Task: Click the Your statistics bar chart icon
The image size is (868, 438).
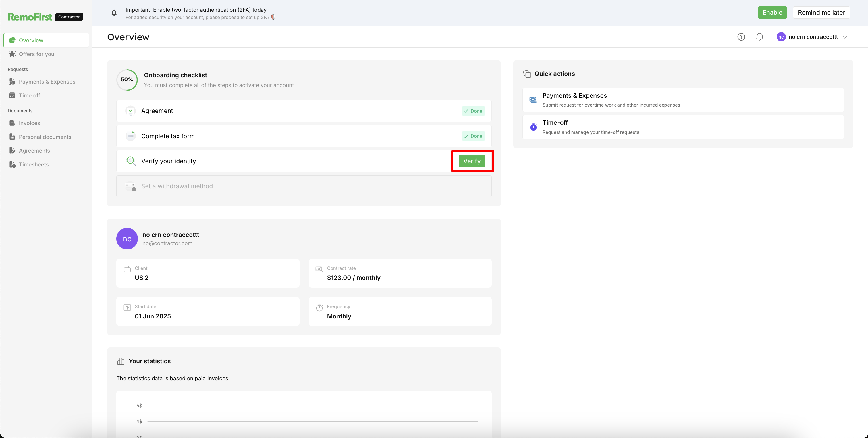Action: click(121, 362)
